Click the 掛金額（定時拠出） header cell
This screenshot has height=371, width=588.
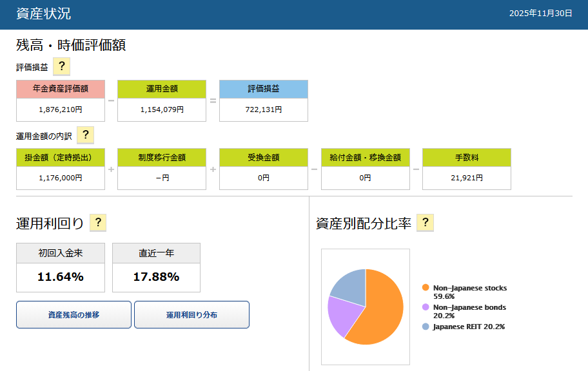click(x=61, y=157)
